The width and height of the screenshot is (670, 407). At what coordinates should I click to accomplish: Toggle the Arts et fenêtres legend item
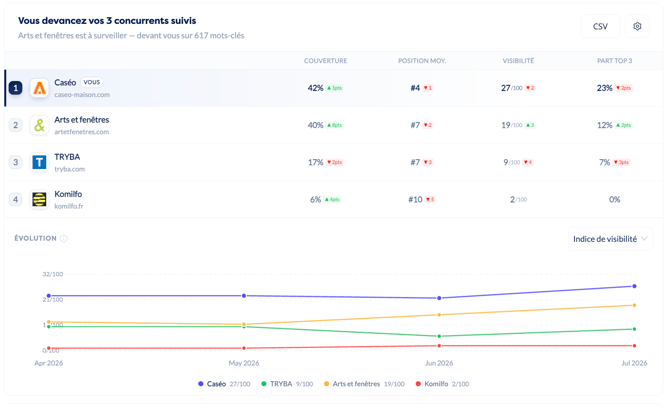[x=364, y=384]
